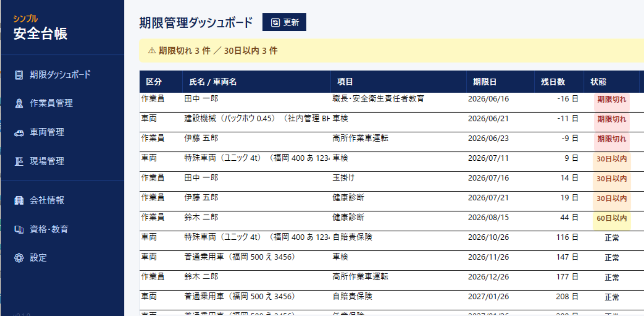Select the 状態 column header

pos(598,82)
